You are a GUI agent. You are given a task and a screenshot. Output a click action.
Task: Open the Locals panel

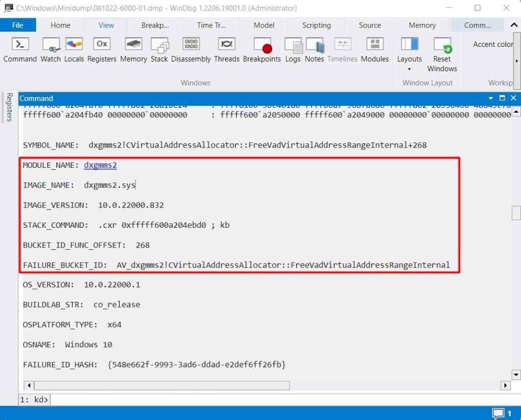[74, 49]
